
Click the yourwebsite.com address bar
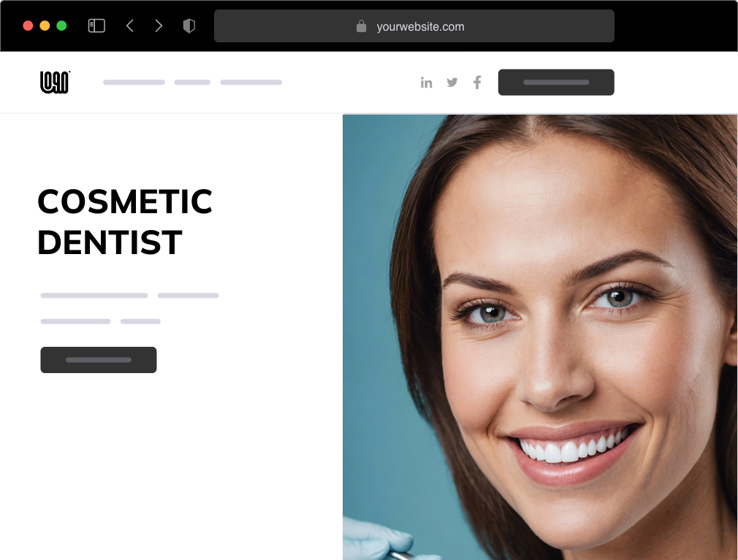pos(414,26)
